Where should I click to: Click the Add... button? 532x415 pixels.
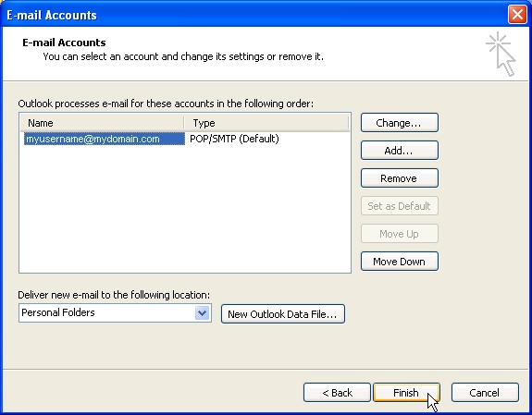(400, 151)
